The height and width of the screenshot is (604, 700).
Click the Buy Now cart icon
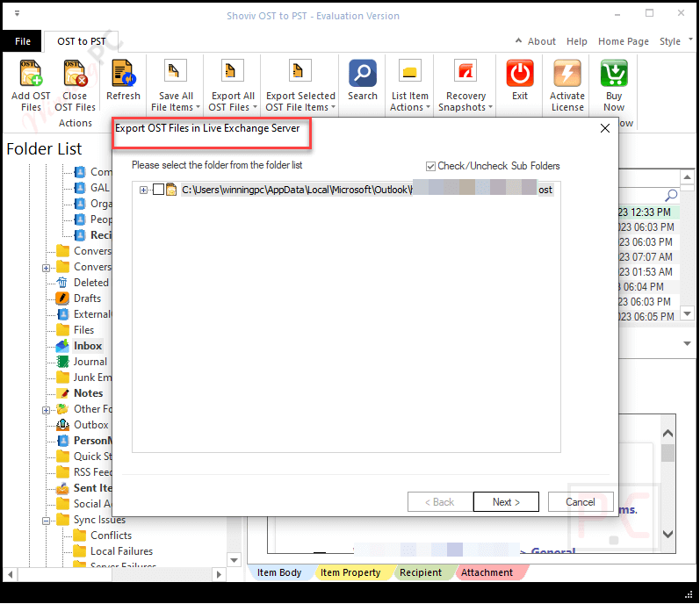click(x=614, y=73)
